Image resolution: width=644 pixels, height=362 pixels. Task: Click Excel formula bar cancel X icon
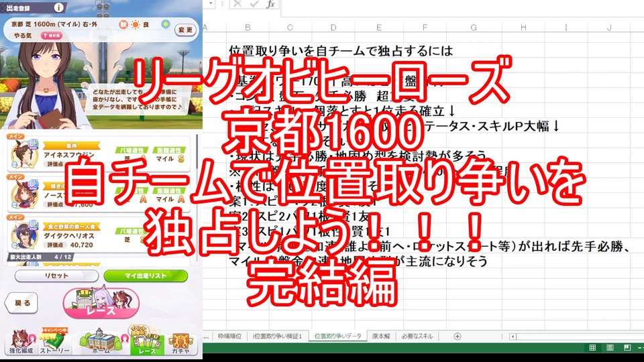point(237,4)
